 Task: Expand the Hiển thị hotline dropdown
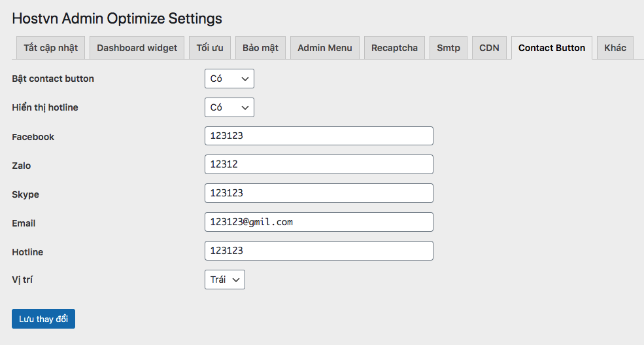pyautogui.click(x=229, y=107)
